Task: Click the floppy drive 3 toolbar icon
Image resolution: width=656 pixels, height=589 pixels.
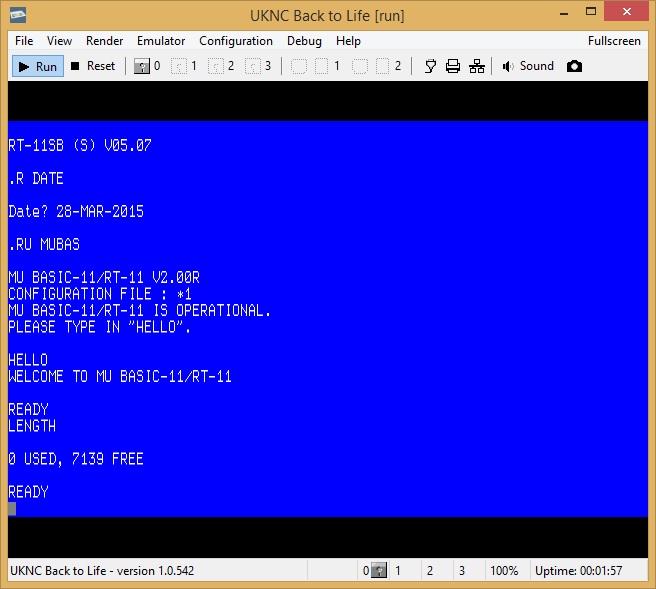Action: [x=254, y=66]
